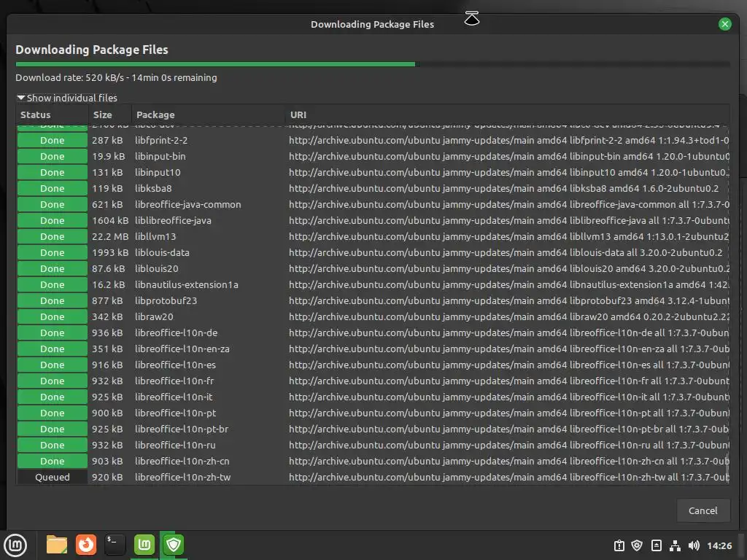Click the Done status for libllvm13
Image resolution: width=747 pixels, height=560 pixels.
pyautogui.click(x=53, y=237)
